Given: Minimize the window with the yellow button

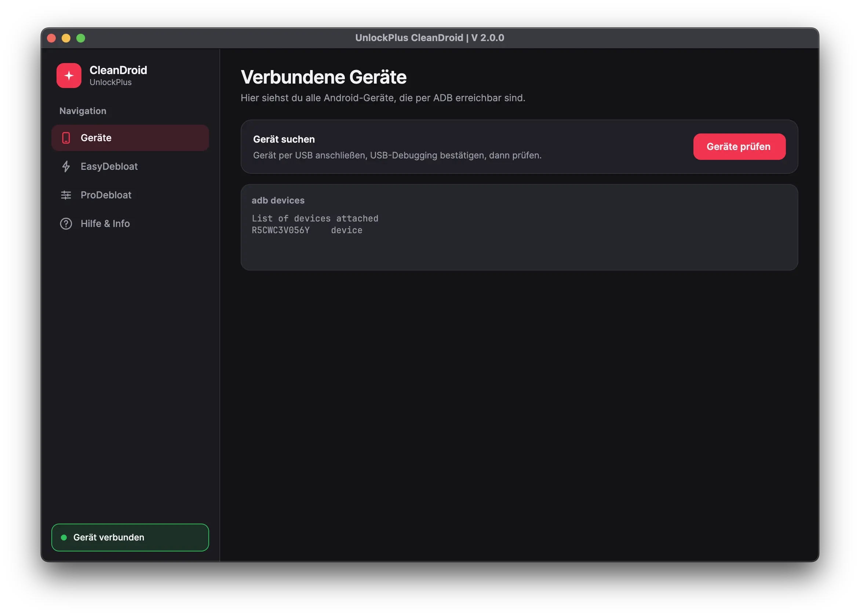Looking at the screenshot, I should pos(66,38).
